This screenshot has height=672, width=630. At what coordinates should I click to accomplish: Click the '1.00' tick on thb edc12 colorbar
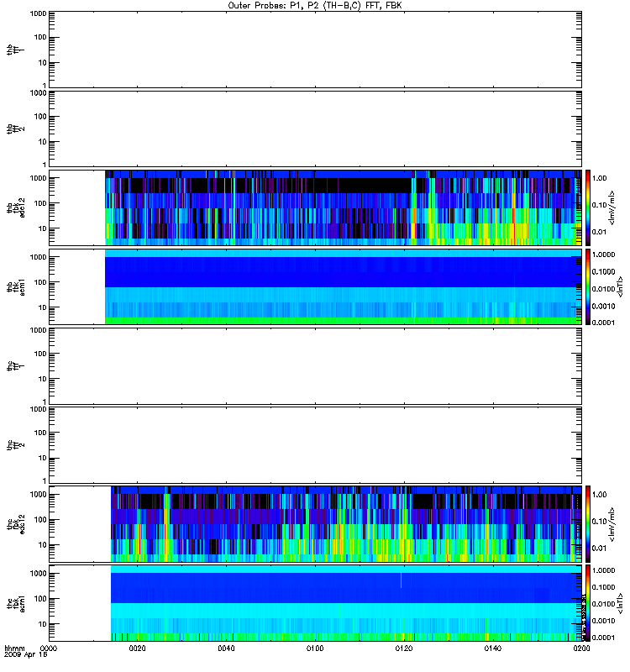point(599,178)
